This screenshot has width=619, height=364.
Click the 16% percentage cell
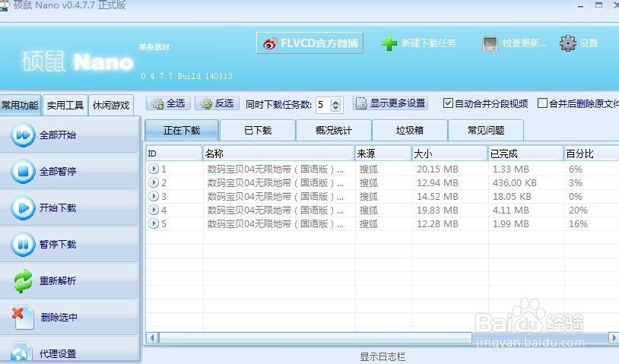click(x=578, y=224)
